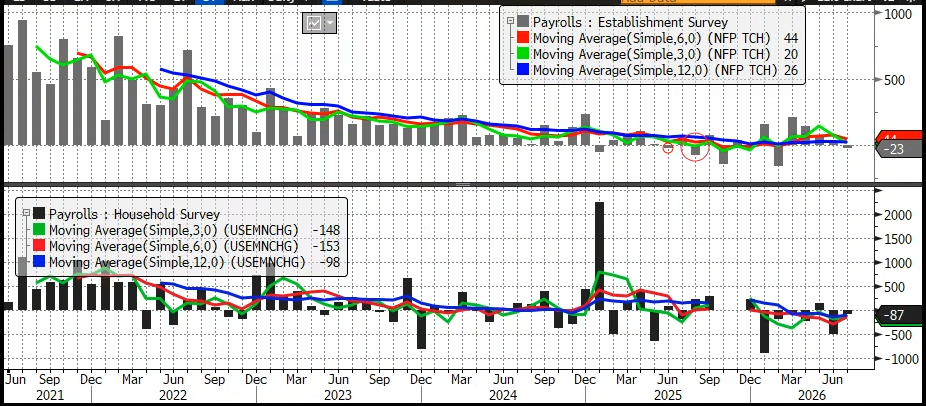926x406 pixels.
Task: Select 'Moving Average(Simple,3,0) (NFP TCH)' legend entry
Action: pyautogui.click(x=651, y=54)
